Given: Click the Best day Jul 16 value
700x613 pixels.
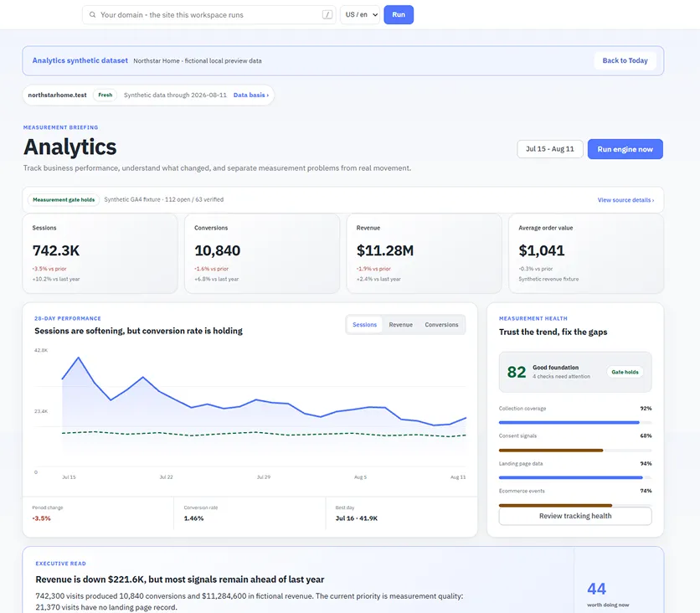Looking at the screenshot, I should [356, 518].
